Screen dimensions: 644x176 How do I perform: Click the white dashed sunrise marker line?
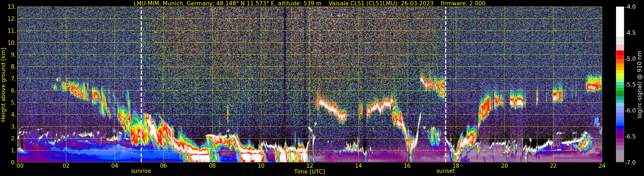(x=141, y=85)
